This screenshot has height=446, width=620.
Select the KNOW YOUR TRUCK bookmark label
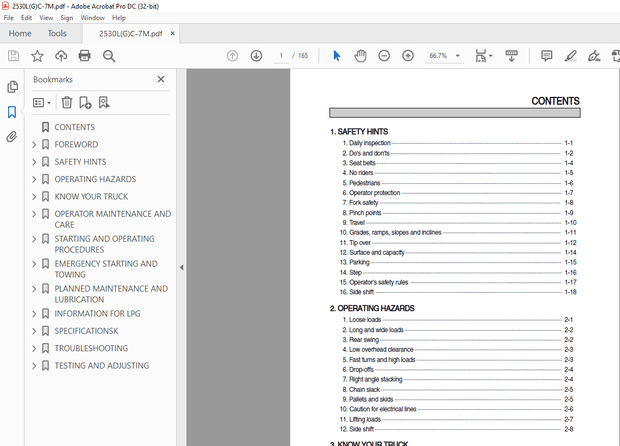point(91,197)
